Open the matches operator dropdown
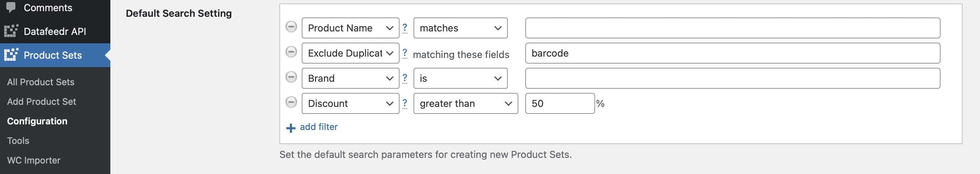This screenshot has width=980, height=174. pyautogui.click(x=460, y=28)
